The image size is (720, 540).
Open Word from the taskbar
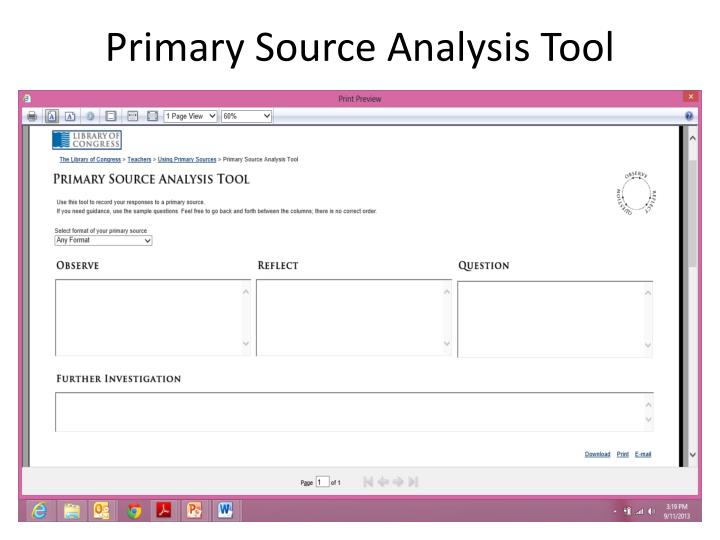click(x=225, y=510)
